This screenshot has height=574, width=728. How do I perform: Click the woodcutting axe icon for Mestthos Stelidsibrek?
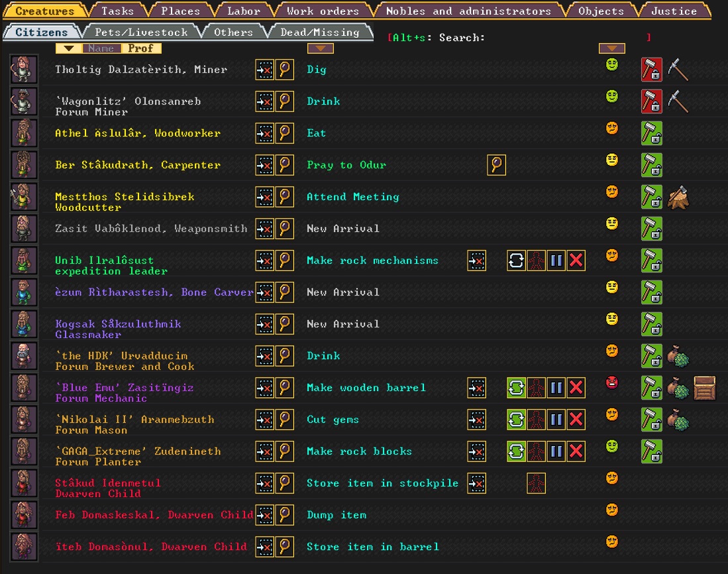click(678, 196)
